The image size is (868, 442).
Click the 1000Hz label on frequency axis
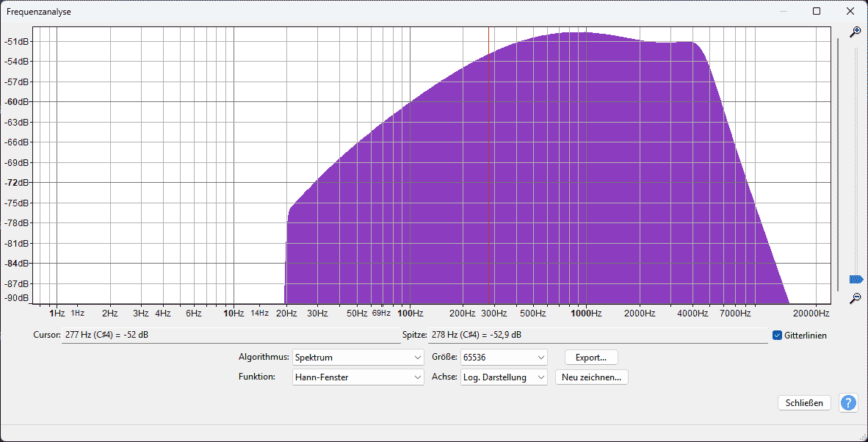point(586,314)
